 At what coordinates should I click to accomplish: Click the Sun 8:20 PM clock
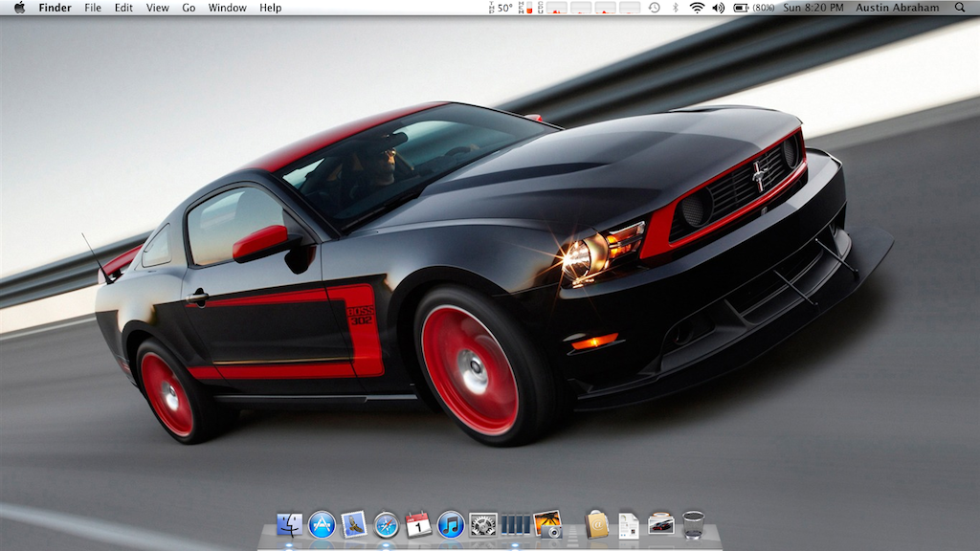tap(813, 8)
